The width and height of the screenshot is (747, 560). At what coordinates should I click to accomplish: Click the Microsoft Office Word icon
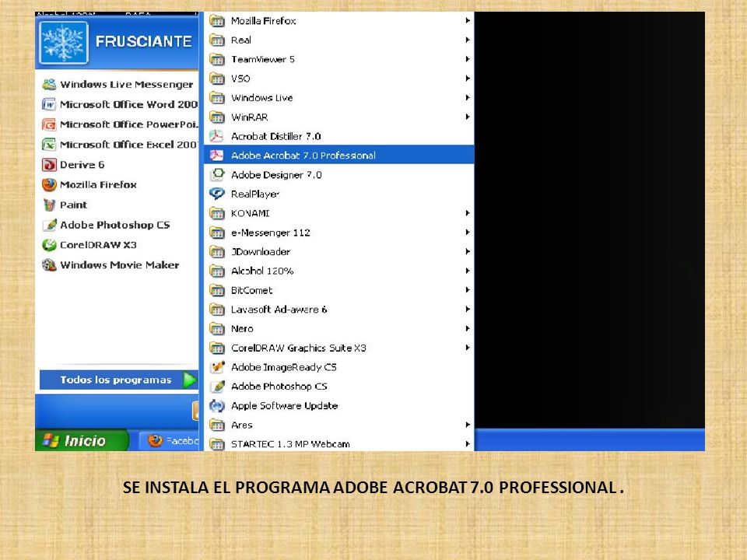49,104
